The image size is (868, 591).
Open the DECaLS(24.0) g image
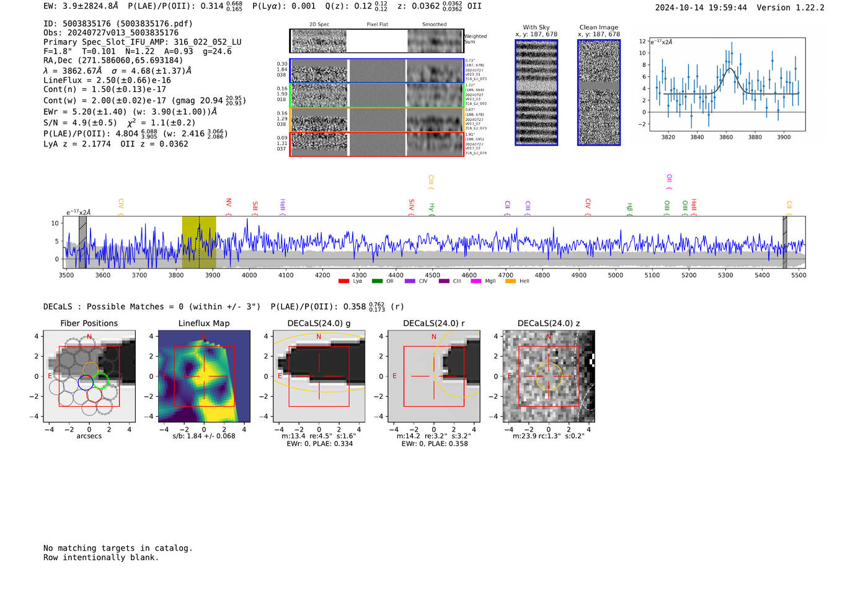319,376
